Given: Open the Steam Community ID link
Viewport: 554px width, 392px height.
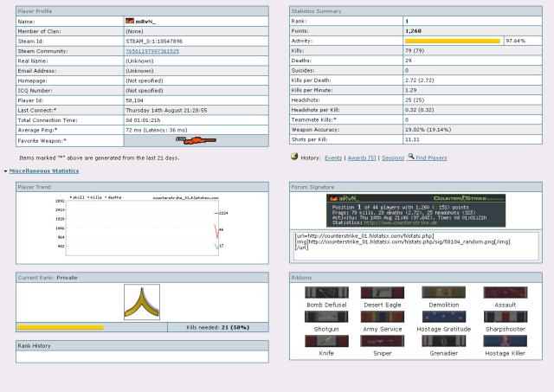Looking at the screenshot, I should click(152, 51).
